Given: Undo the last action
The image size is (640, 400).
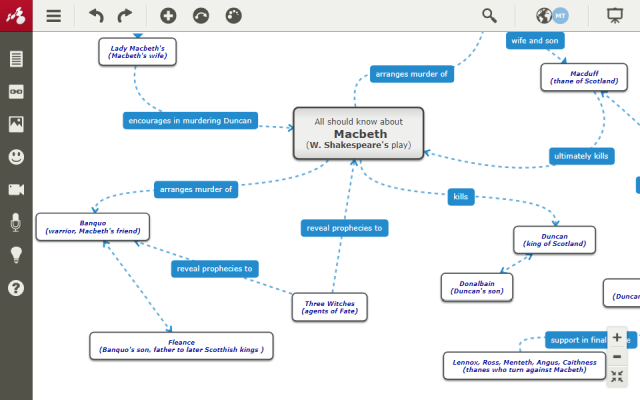Looking at the screenshot, I should point(96,16).
